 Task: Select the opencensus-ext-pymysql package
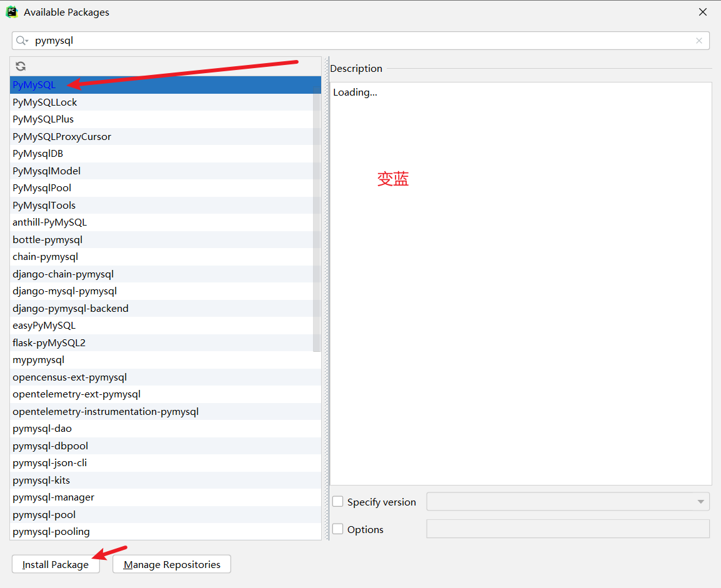coord(166,377)
